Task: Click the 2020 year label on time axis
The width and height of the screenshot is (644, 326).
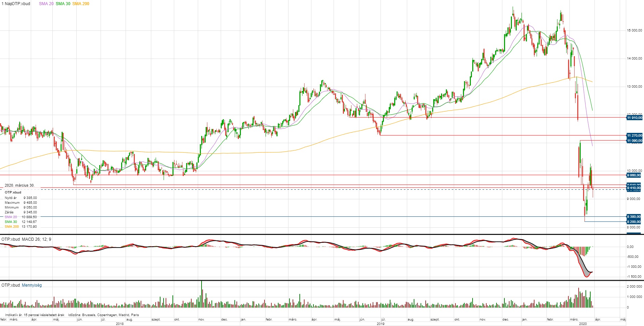Action: click(583, 324)
